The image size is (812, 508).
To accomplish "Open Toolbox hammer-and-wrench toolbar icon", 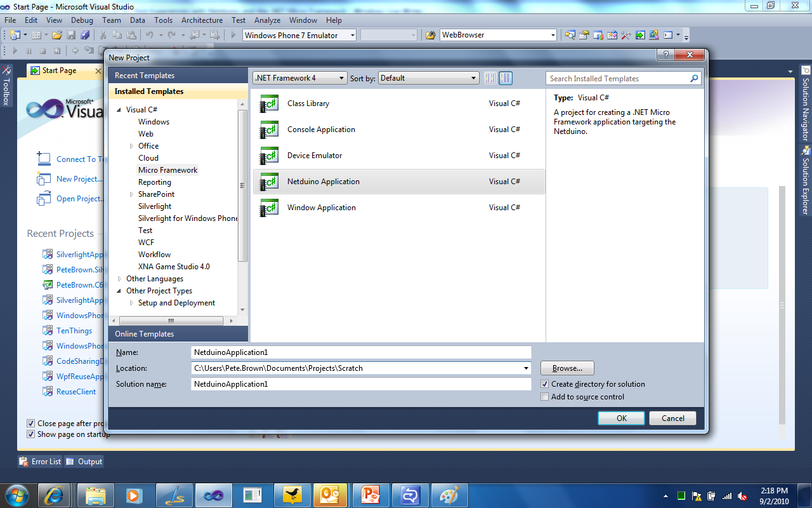I will pos(625,35).
